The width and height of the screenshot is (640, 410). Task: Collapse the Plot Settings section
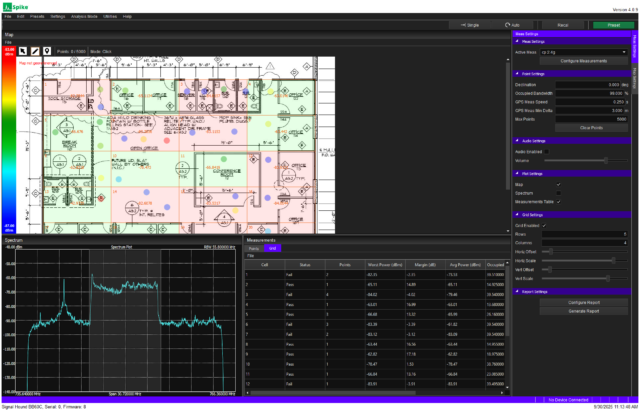[517, 174]
